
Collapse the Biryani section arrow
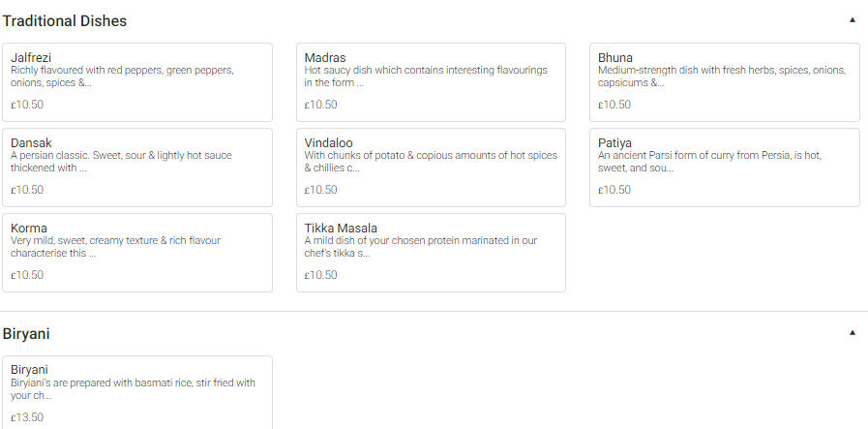pos(853,333)
